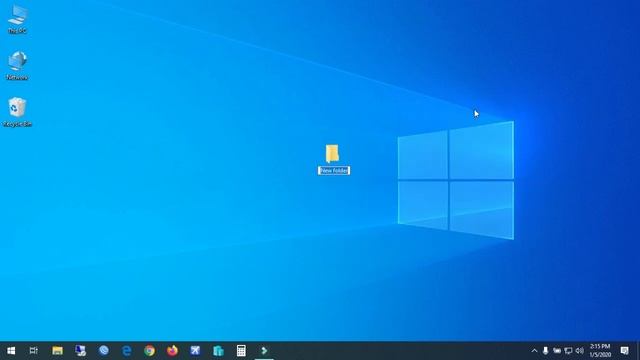The image size is (640, 360).
Task: Open Task View from the taskbar
Action: [x=34, y=351]
